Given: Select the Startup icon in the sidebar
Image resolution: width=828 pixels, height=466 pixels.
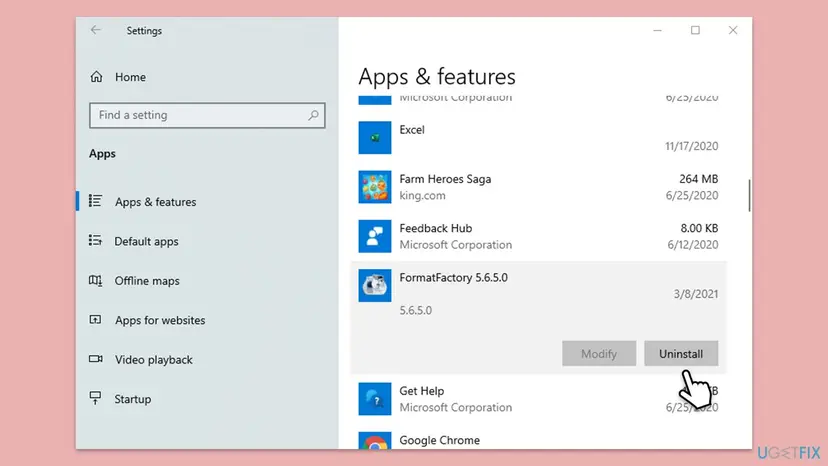Looking at the screenshot, I should (96, 398).
